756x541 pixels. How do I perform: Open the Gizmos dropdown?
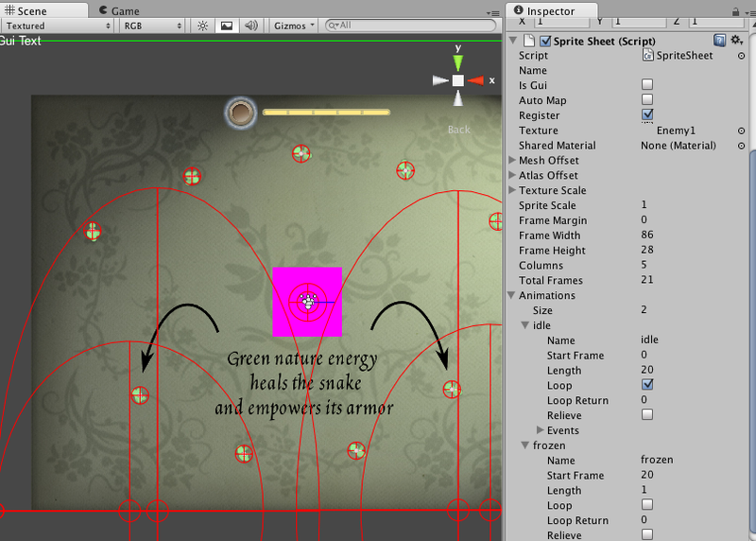tap(294, 26)
